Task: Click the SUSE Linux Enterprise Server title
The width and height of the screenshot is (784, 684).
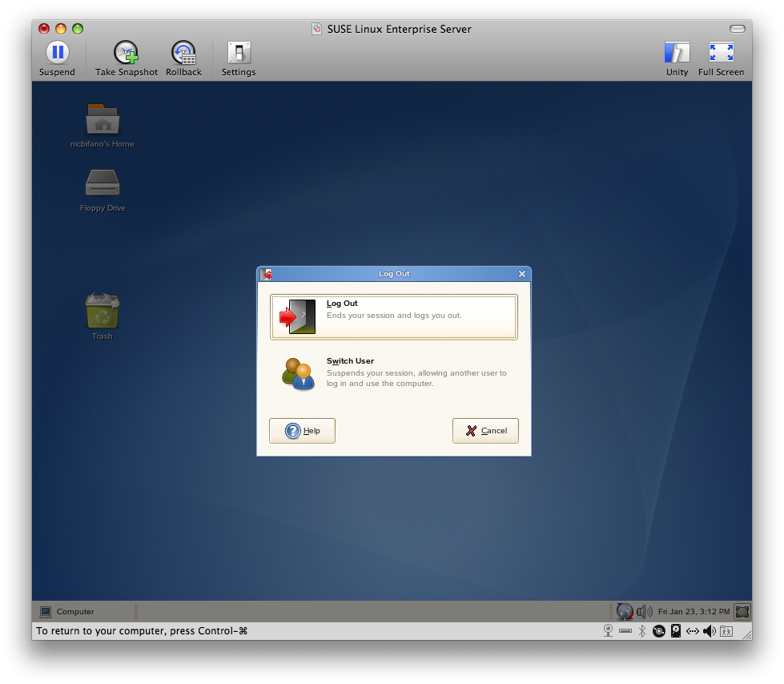Action: (399, 29)
